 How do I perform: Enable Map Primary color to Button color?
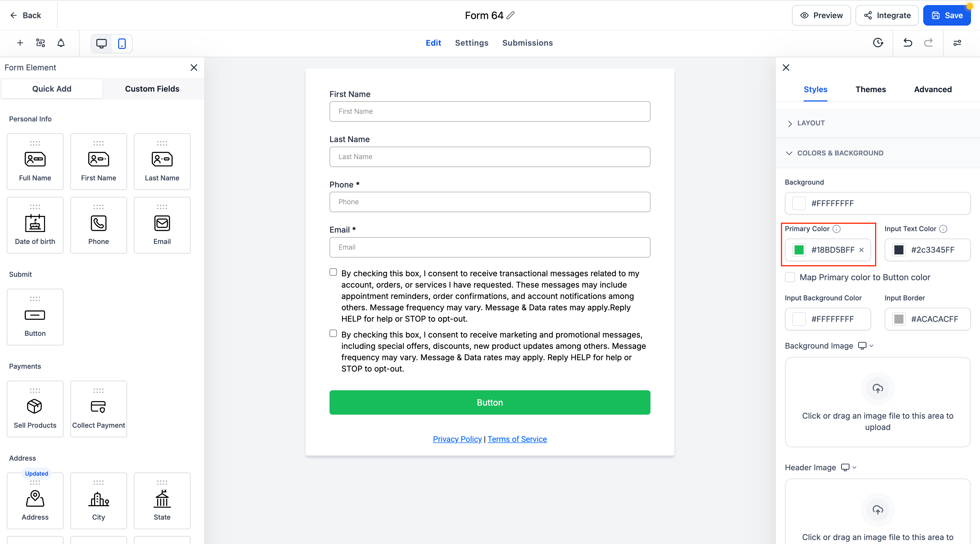pos(790,277)
